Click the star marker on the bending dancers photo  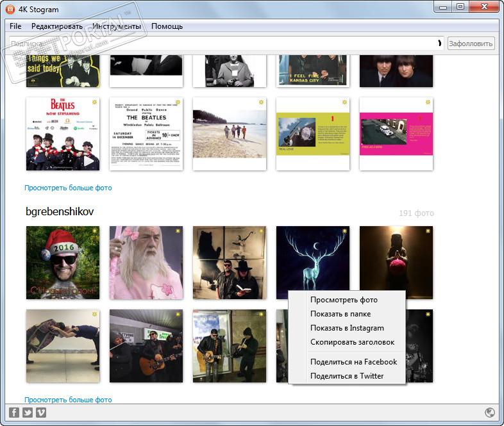click(x=94, y=314)
